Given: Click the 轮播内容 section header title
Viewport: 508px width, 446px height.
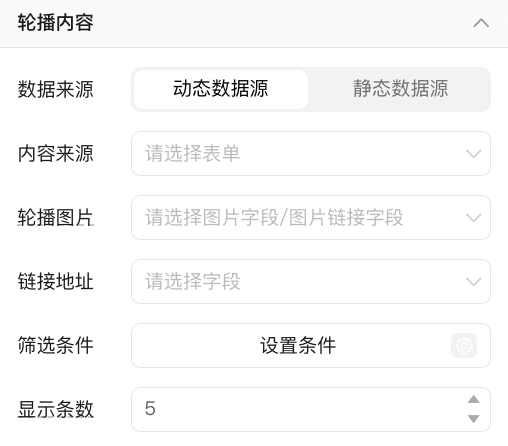Looking at the screenshot, I should point(56,23).
